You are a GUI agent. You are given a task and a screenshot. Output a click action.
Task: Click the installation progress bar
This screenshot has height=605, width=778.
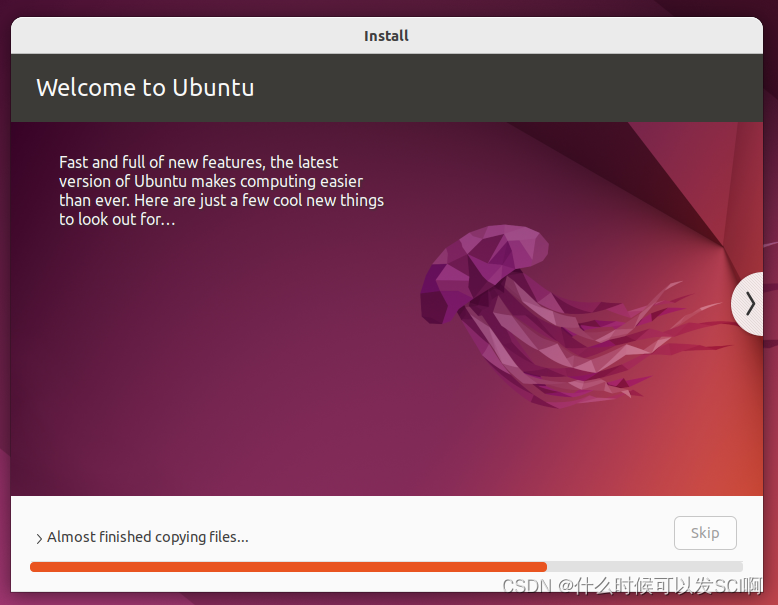click(386, 567)
